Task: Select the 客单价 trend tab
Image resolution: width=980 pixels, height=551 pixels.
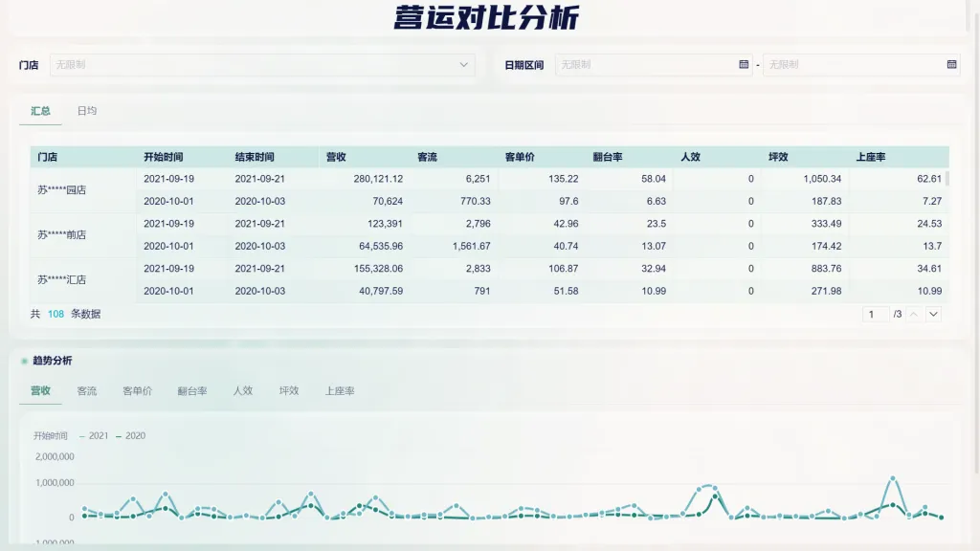Action: [138, 391]
